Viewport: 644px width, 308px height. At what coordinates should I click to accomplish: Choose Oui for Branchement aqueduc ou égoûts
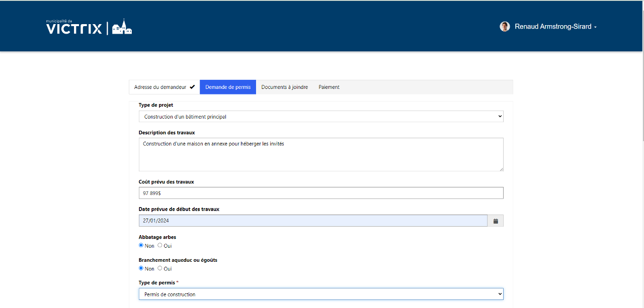[160, 268]
